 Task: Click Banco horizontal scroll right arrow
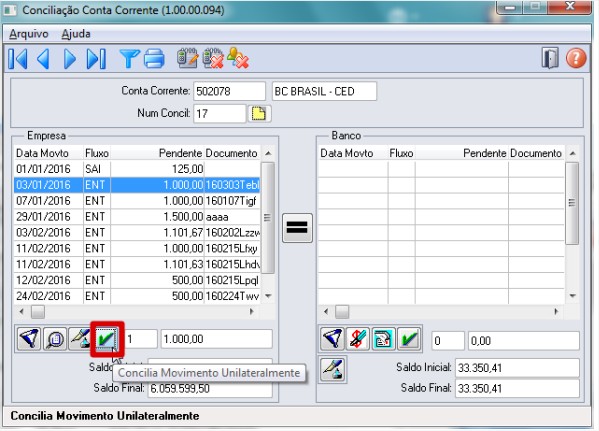tap(556, 312)
